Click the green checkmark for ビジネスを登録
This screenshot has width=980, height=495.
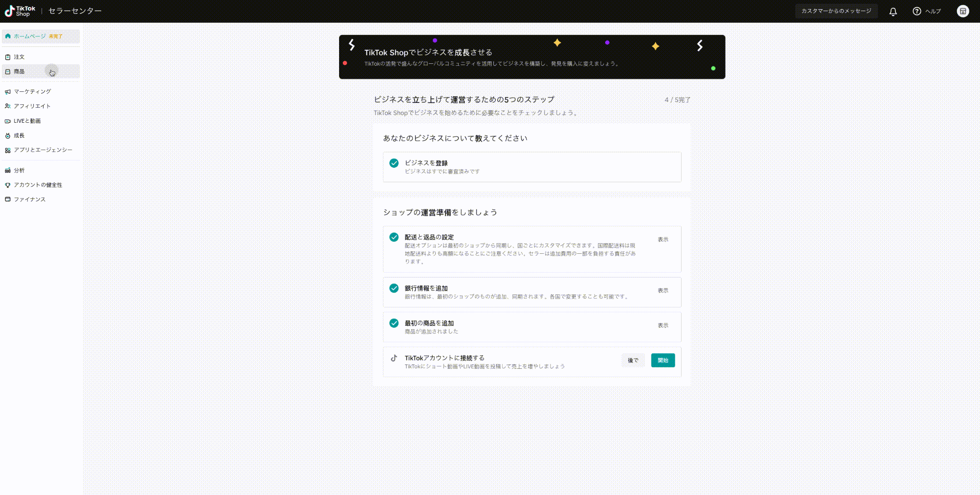394,163
